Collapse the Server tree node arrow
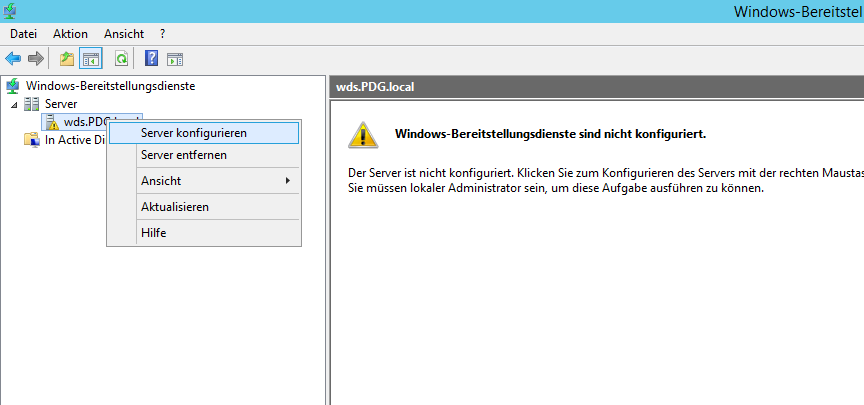Viewport: 864px width, 405px height. coord(14,104)
